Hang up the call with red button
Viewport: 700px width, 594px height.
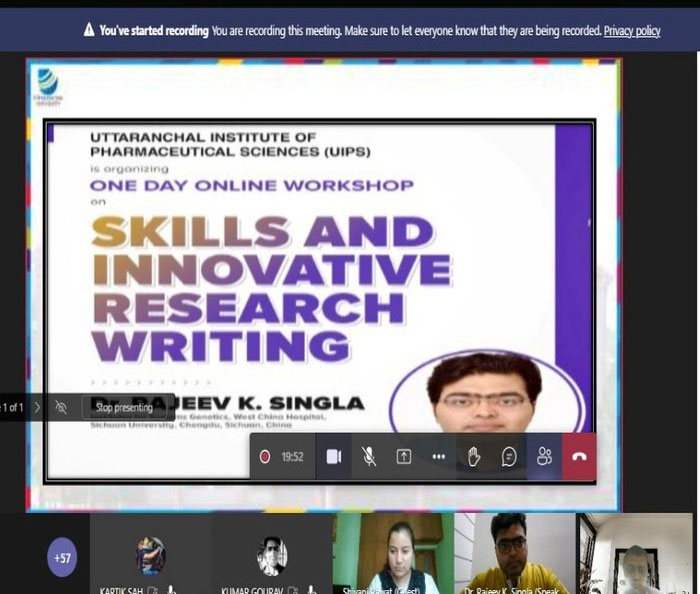(579, 456)
